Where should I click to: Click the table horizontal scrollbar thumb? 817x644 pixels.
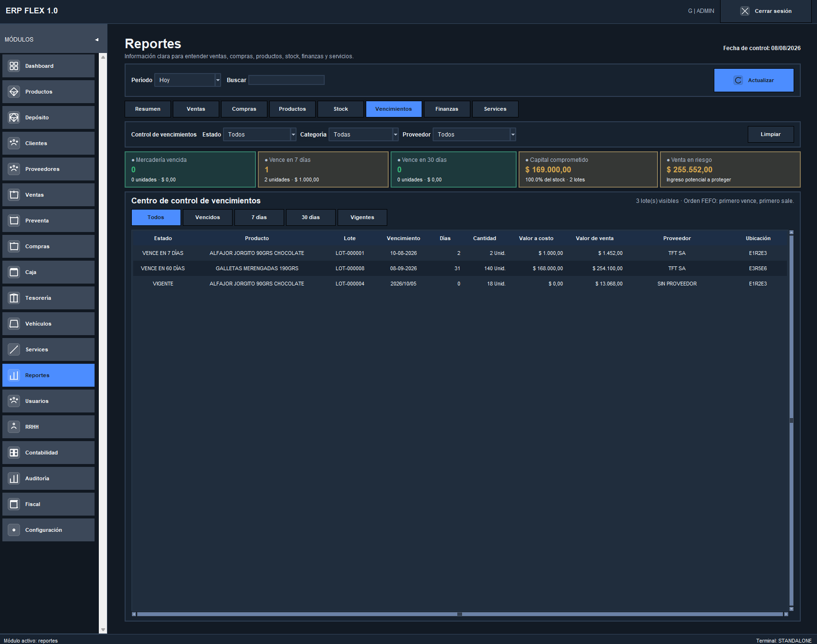coord(460,614)
